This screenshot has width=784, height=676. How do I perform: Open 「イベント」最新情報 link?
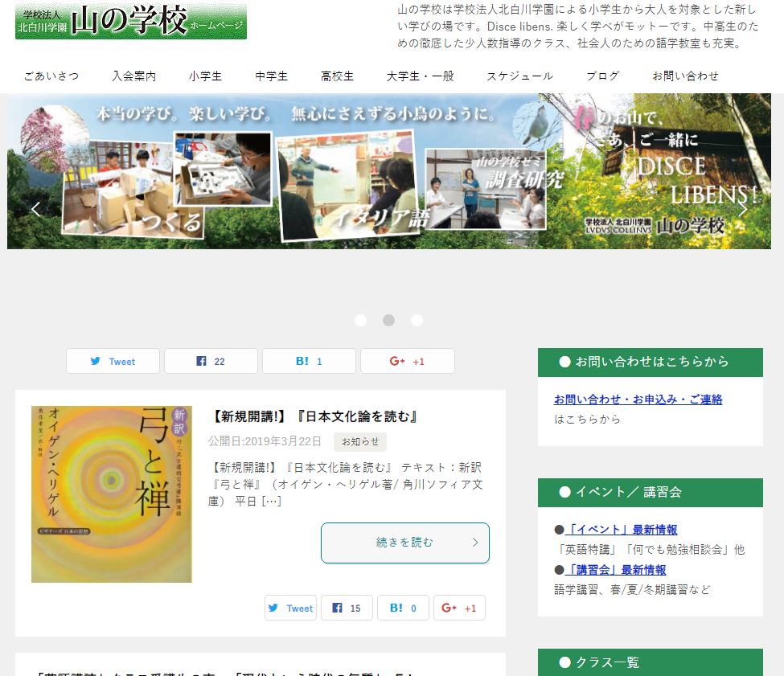pos(621,530)
